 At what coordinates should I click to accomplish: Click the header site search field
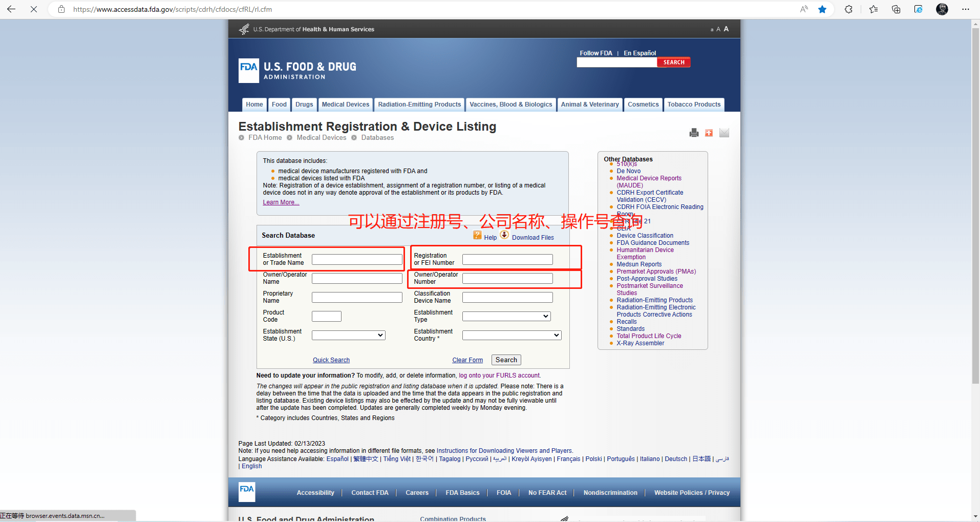[616, 62]
